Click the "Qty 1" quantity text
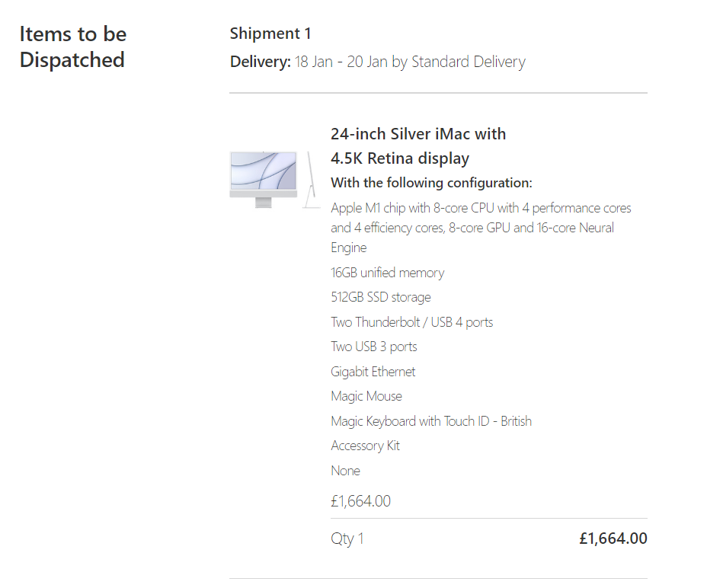Viewport: 707px width, 588px height. (347, 538)
